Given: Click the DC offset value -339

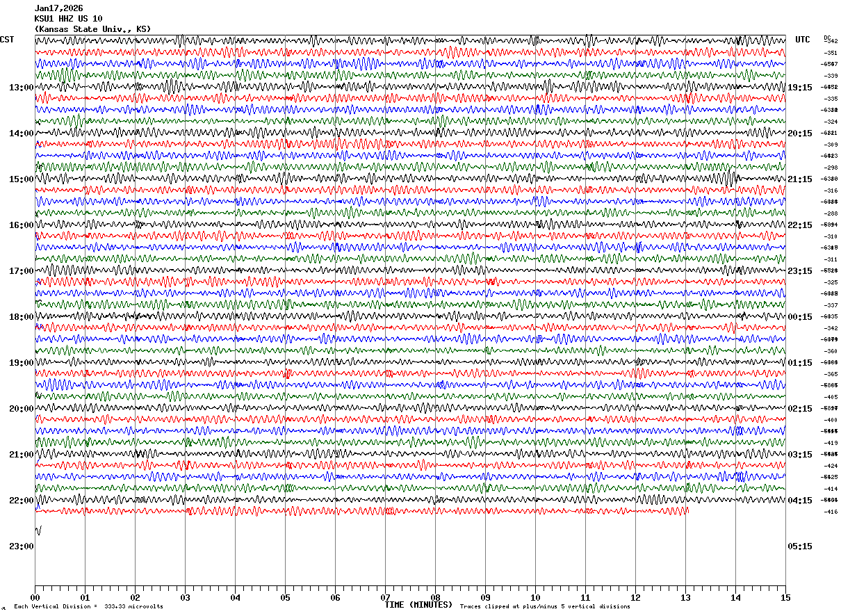Looking at the screenshot, I should pos(831,76).
